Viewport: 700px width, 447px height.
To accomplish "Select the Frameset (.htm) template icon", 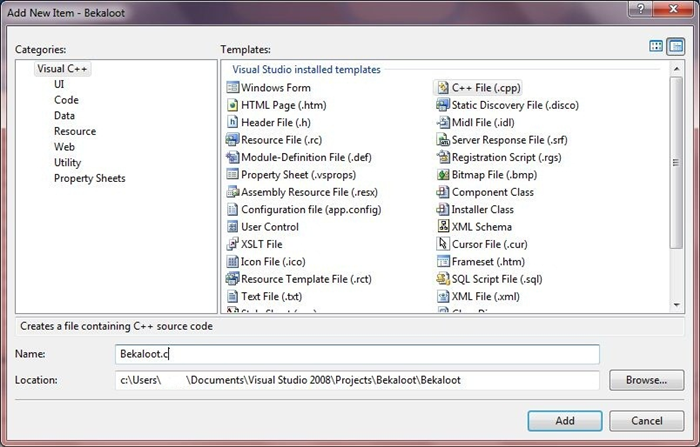I will [443, 262].
